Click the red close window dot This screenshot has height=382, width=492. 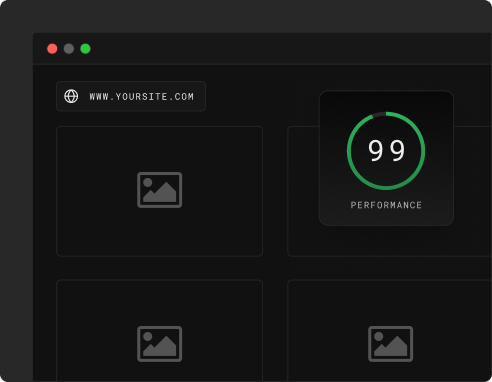(x=52, y=49)
